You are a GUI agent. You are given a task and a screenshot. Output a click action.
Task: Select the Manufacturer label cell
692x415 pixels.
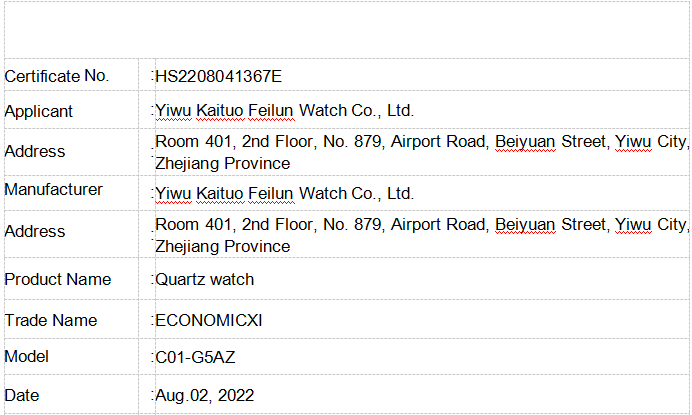click(54, 190)
